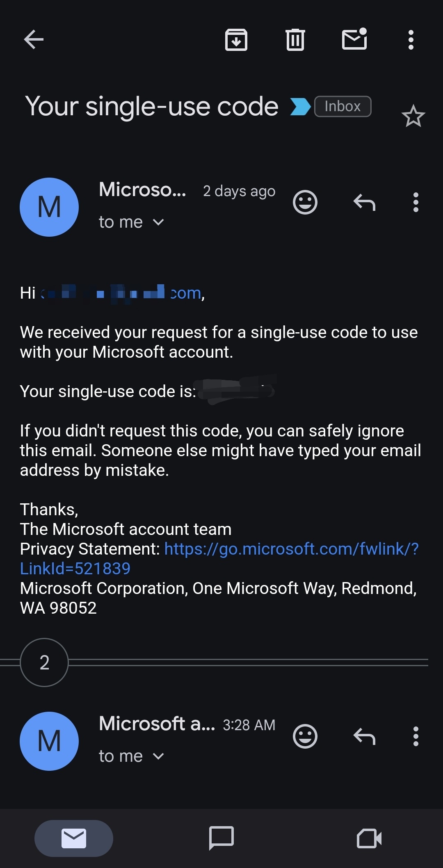Mark the email as unread
443x868 pixels.
coord(354,39)
